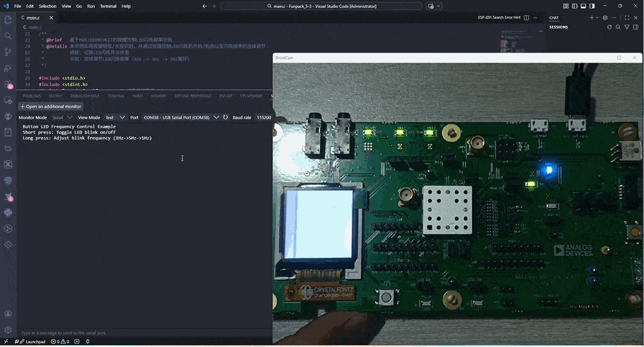Image resolution: width=644 pixels, height=347 pixels.
Task: Maximize the chat panel
Action: [627, 17]
